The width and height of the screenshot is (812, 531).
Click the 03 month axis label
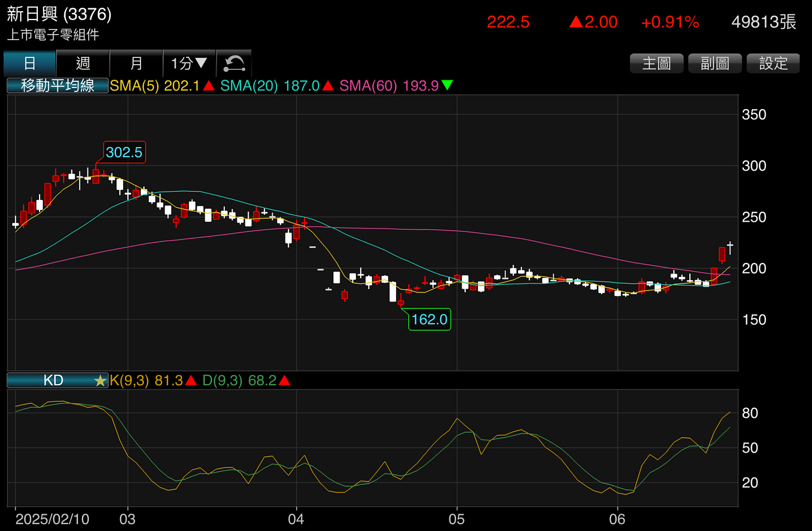click(128, 519)
